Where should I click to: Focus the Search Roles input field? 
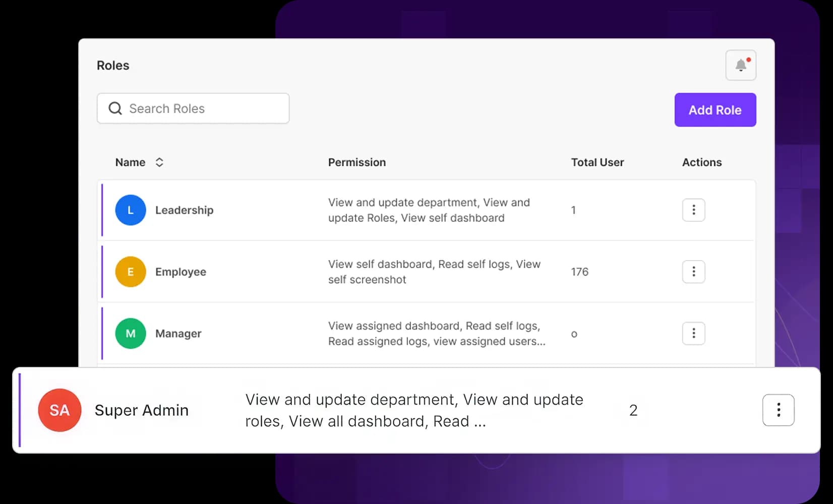(202, 108)
